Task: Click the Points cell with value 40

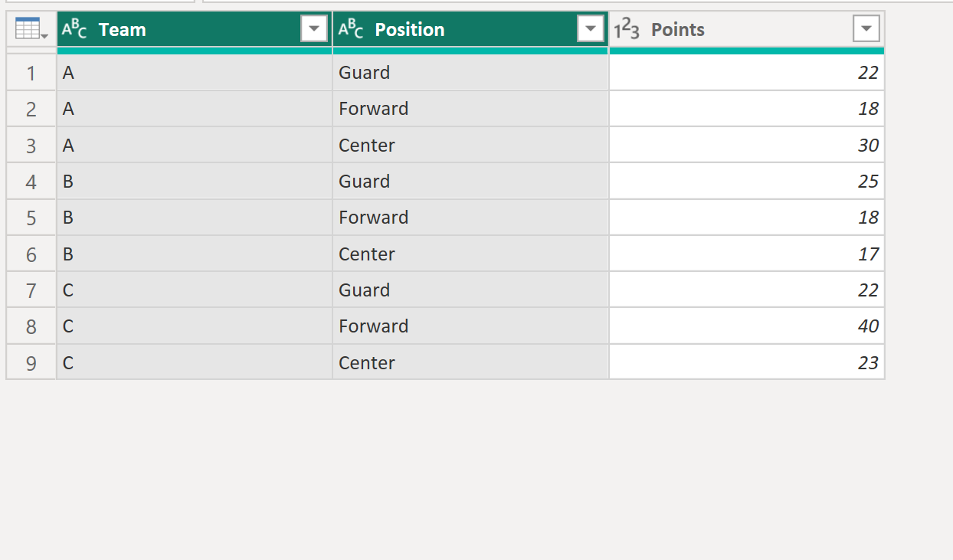Action: (747, 326)
